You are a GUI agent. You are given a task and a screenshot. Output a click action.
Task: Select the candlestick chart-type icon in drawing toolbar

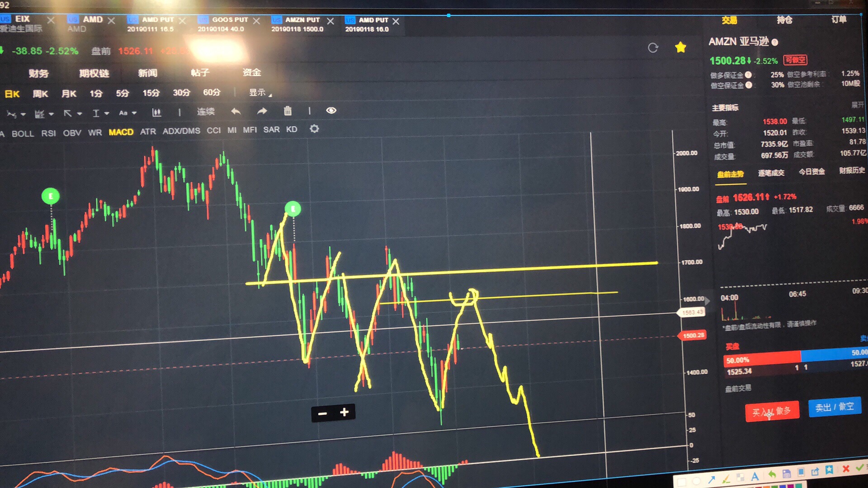156,113
